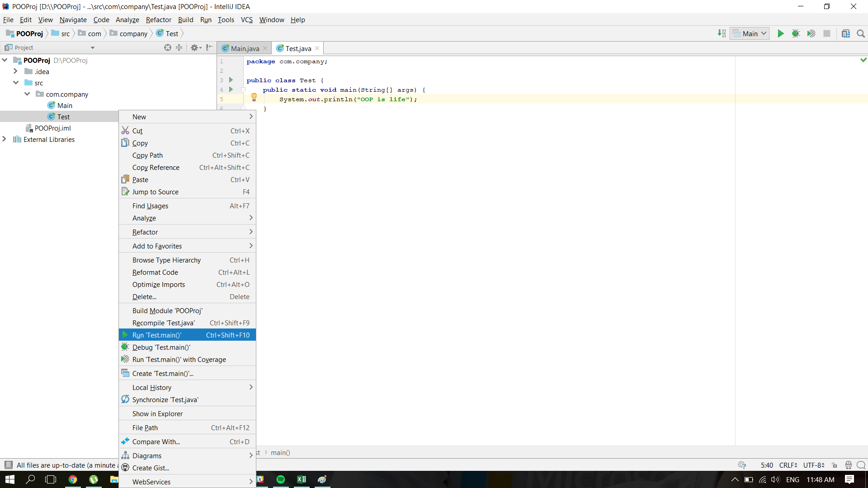Collapse the com.company package

(x=27, y=94)
